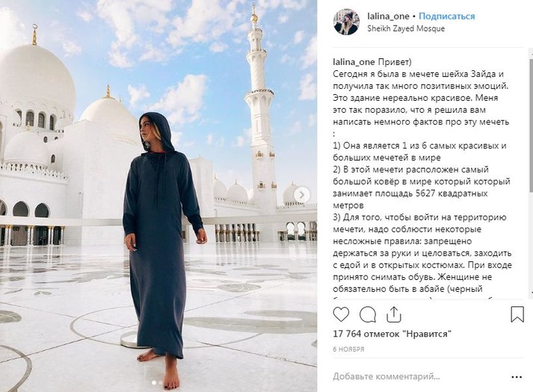Click the main mosque photo
Viewport: 533px width, 392px height.
(158, 196)
